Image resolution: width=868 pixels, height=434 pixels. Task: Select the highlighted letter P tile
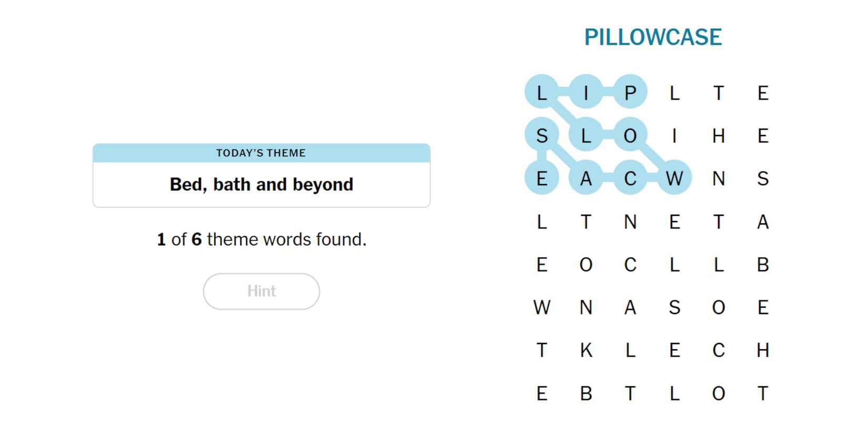[630, 92]
